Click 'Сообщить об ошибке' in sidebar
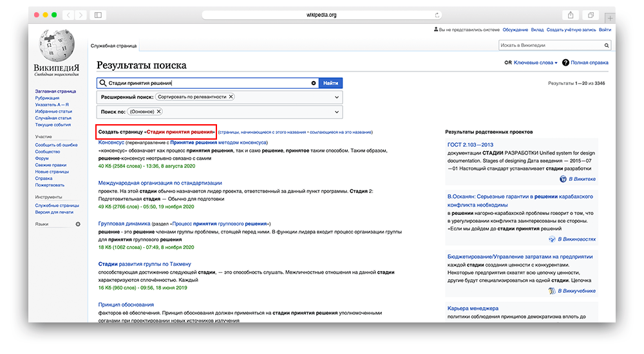This screenshot has height=354, width=644. (56, 145)
